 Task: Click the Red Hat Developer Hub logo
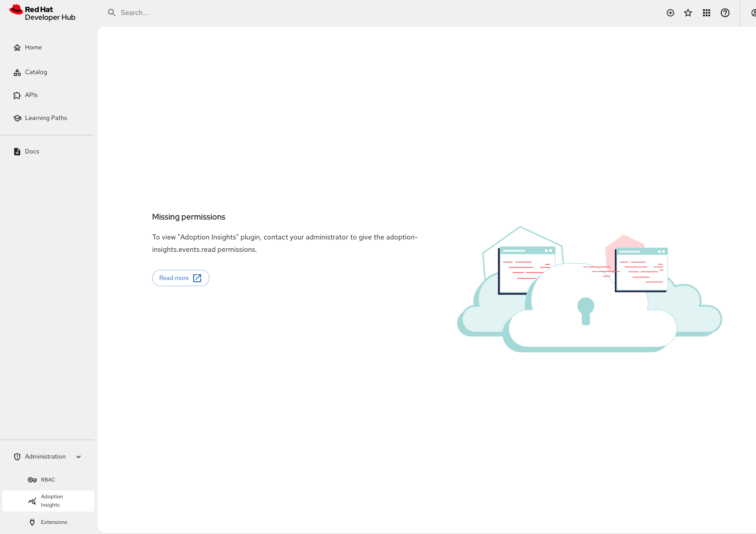pos(42,13)
